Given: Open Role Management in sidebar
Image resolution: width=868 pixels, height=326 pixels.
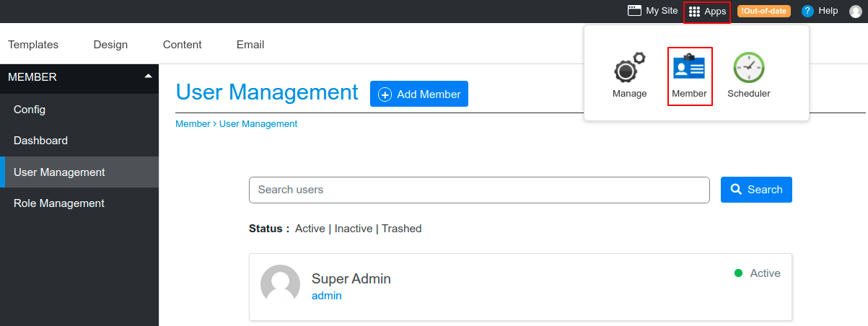Looking at the screenshot, I should pyautogui.click(x=59, y=203).
